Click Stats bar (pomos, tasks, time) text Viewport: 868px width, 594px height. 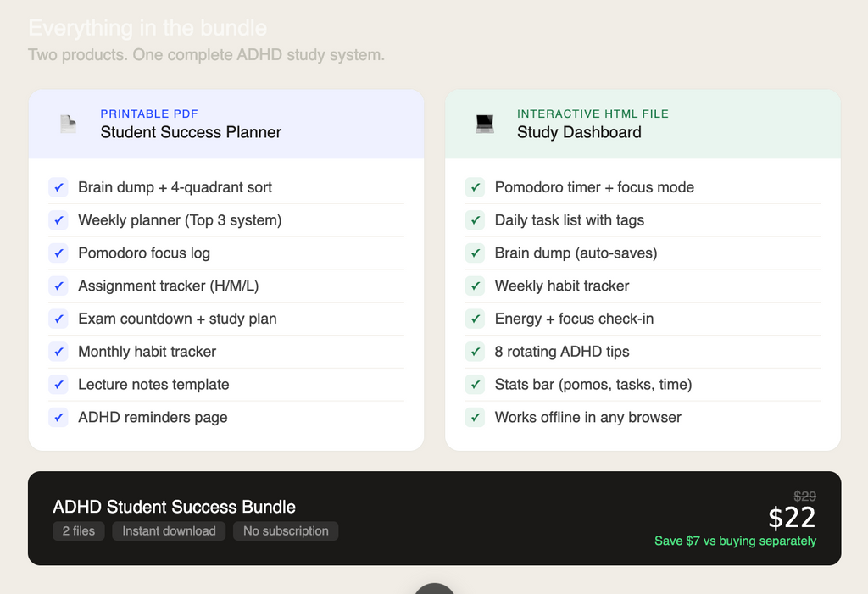(593, 385)
